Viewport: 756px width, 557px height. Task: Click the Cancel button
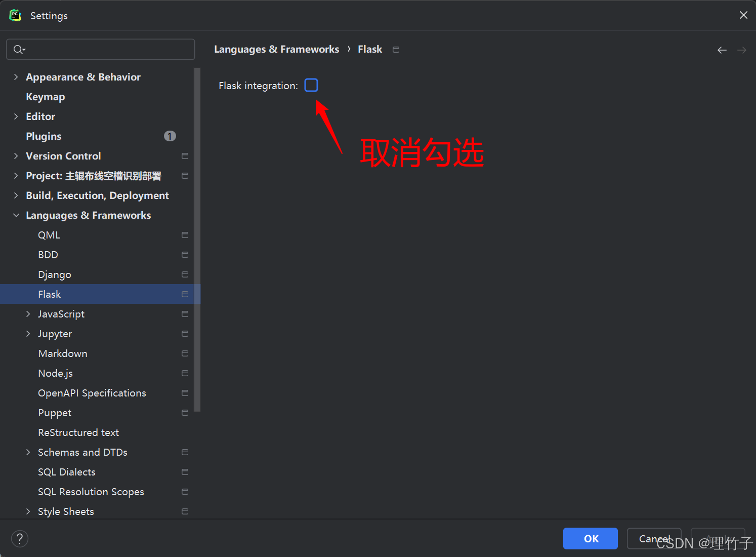coord(654,538)
